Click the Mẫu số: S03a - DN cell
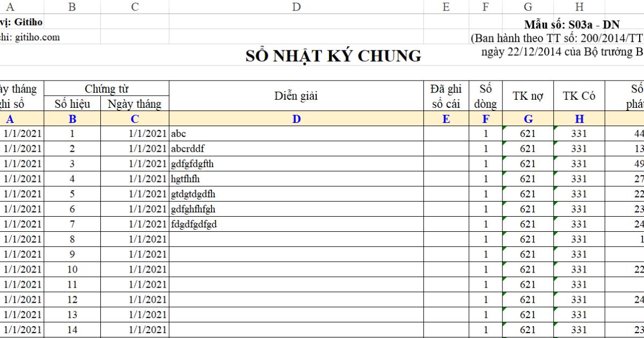The width and height of the screenshot is (644, 338). click(x=569, y=25)
